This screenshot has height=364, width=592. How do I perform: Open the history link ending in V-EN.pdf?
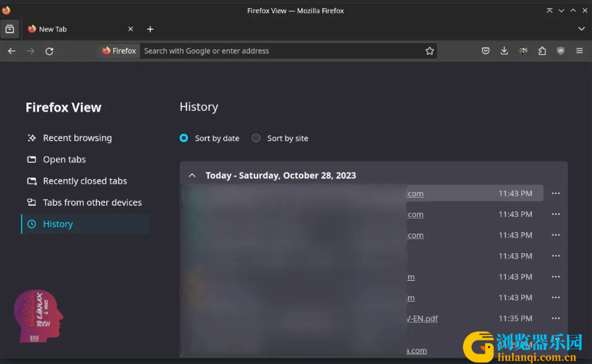click(x=423, y=318)
